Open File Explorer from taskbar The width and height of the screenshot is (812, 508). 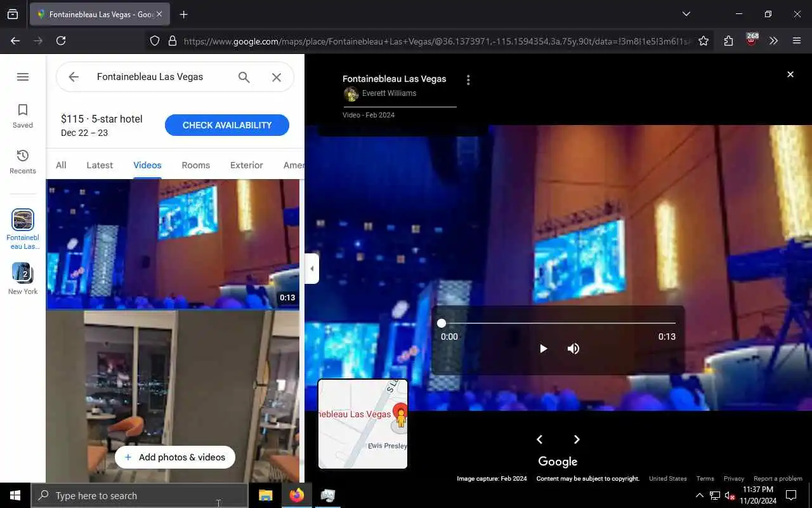[265, 495]
